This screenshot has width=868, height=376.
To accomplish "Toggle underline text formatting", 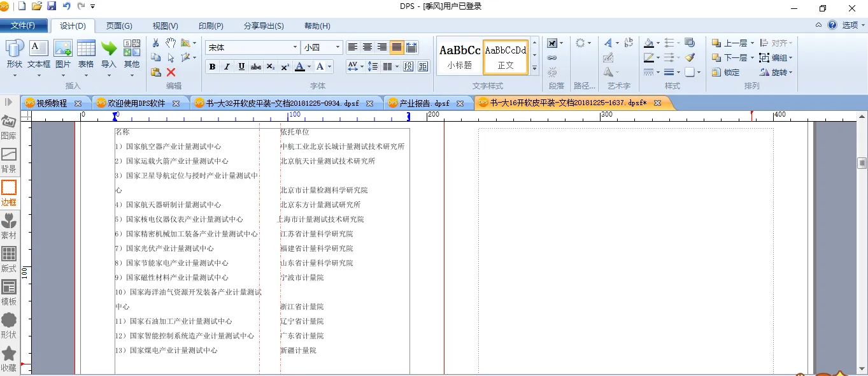I will pos(241,67).
